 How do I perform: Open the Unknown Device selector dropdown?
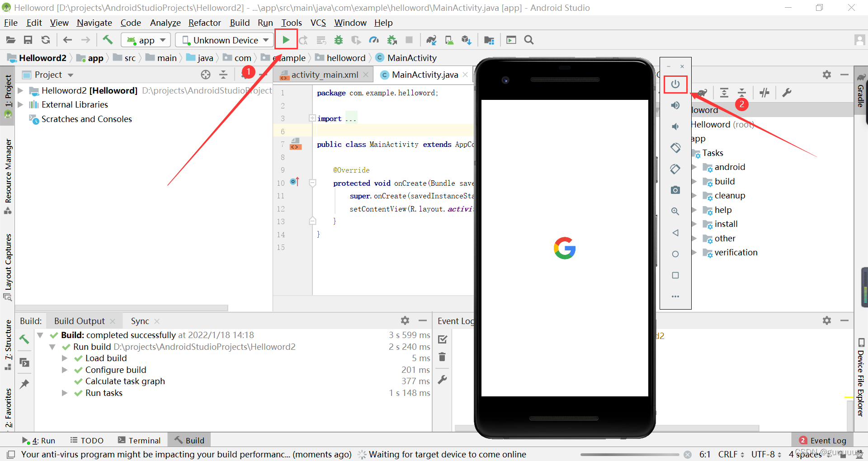click(224, 40)
